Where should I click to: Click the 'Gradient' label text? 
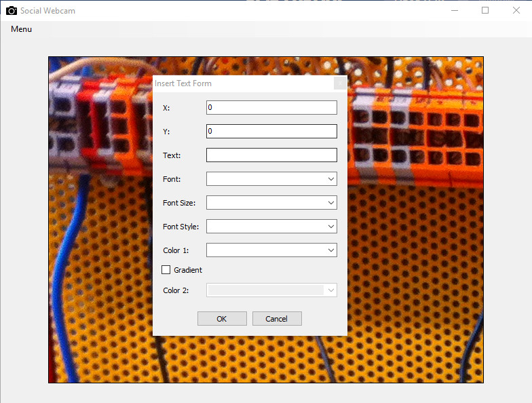point(188,270)
